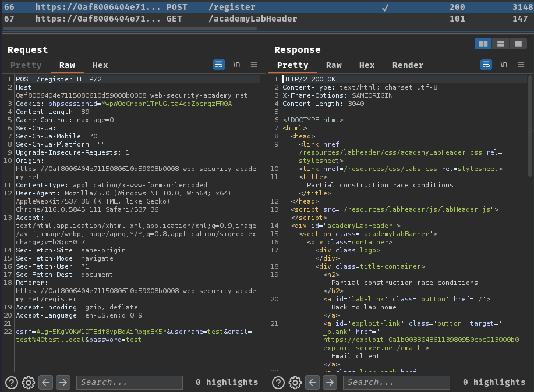Click the 101 status cell of row 67
Image resolution: width=534 pixels, height=392 pixels.
[457, 19]
